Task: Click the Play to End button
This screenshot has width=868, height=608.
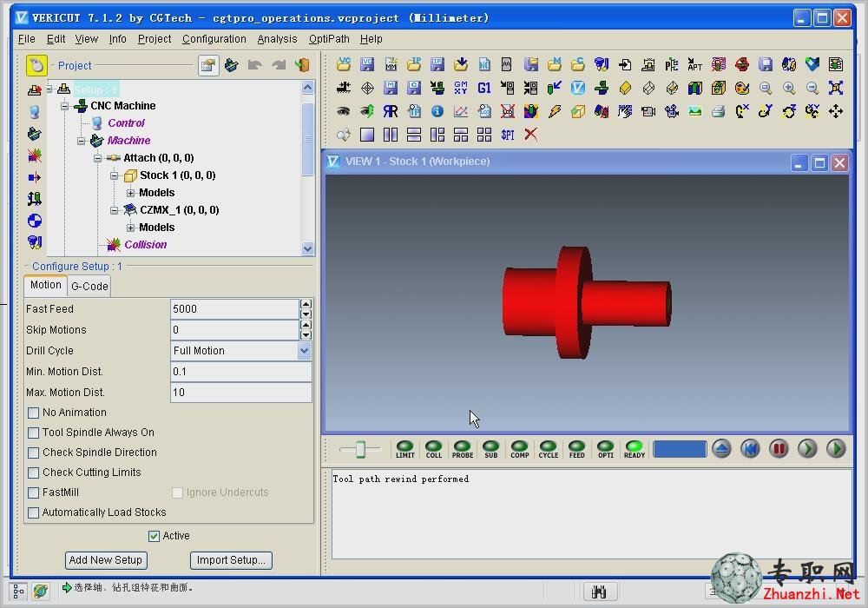Action: pyautogui.click(x=836, y=448)
